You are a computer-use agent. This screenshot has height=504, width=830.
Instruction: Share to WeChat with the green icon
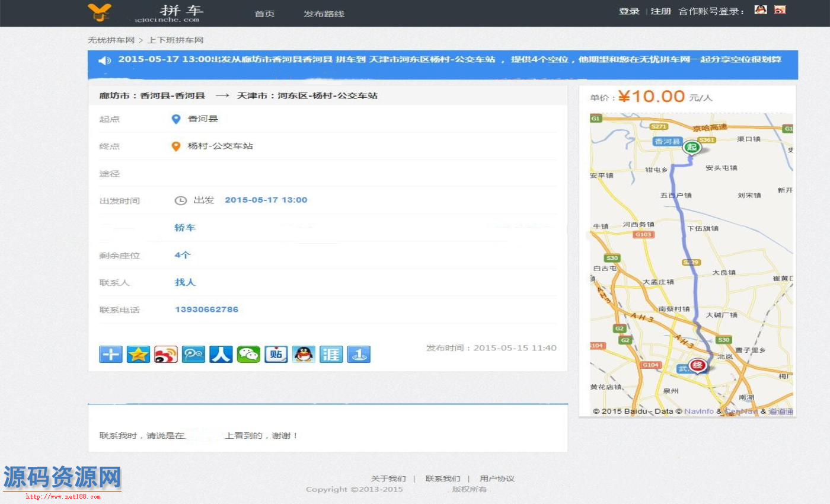pos(248,354)
